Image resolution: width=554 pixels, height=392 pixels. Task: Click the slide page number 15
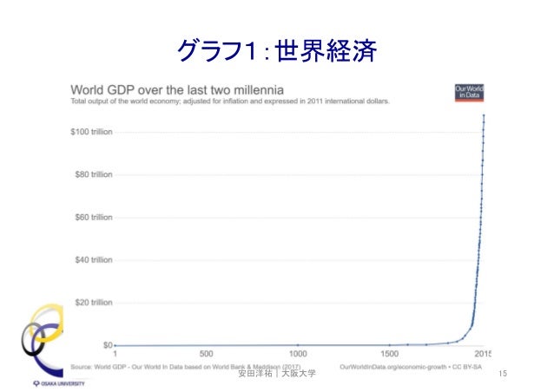click(503, 374)
